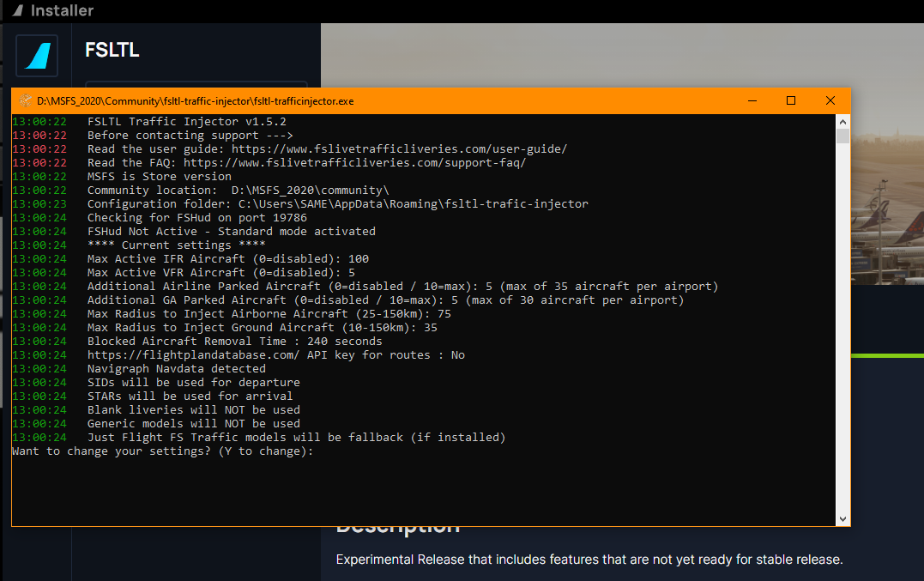Click the Experimental Release description text
This screenshot has width=924, height=581.
click(x=589, y=560)
